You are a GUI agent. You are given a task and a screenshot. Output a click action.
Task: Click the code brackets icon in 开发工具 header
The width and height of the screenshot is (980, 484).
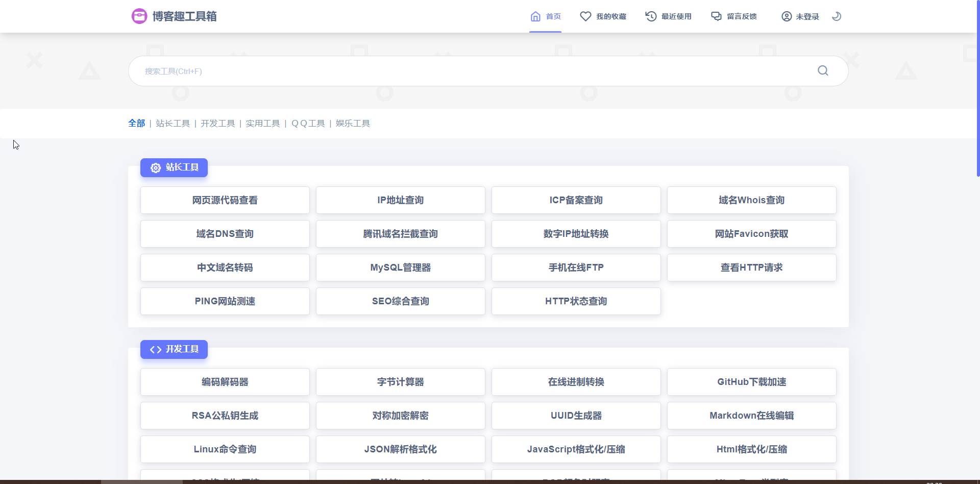coord(156,349)
